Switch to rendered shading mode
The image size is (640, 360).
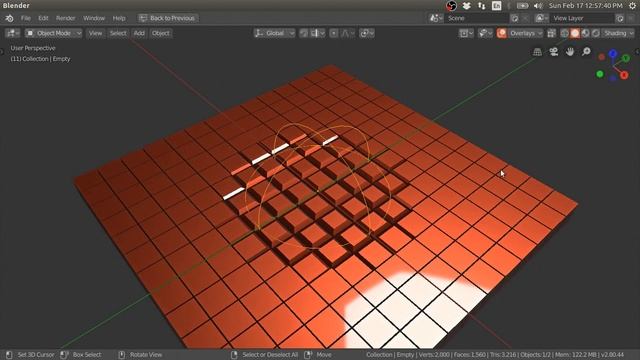click(x=596, y=33)
